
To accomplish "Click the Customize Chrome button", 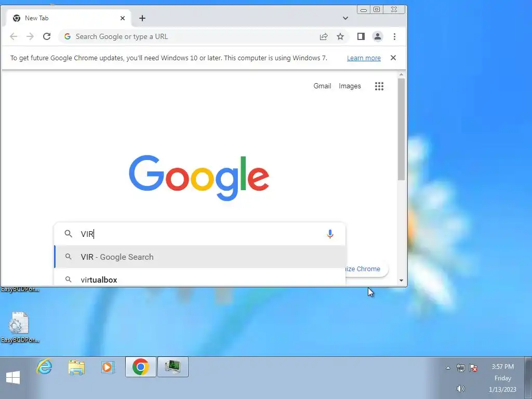I will pyautogui.click(x=366, y=269).
